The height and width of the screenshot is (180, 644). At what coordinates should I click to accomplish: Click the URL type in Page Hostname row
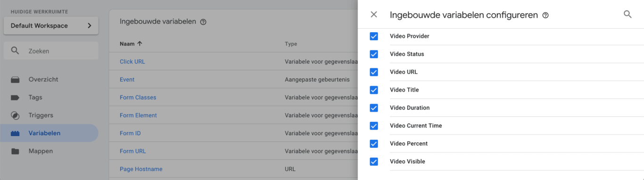(x=290, y=169)
